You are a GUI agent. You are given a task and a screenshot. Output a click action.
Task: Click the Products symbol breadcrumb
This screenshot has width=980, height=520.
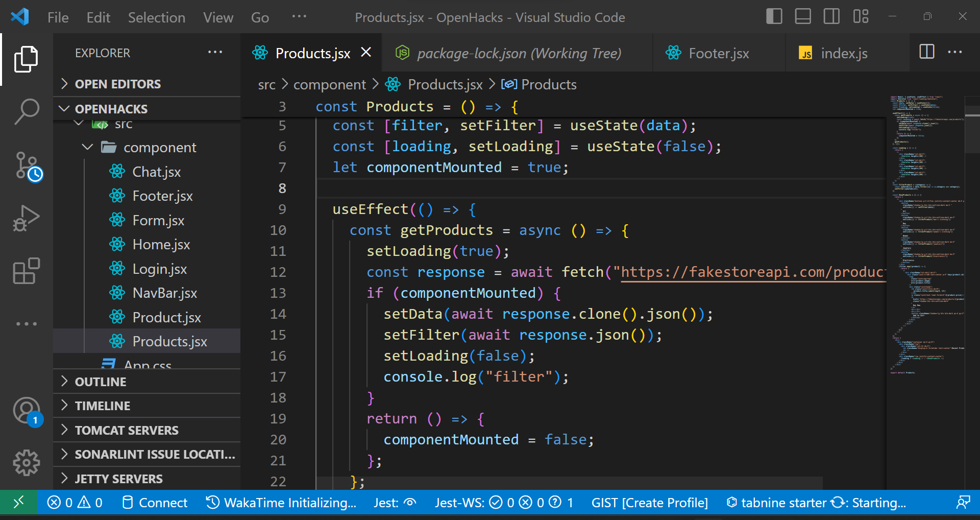pos(539,84)
